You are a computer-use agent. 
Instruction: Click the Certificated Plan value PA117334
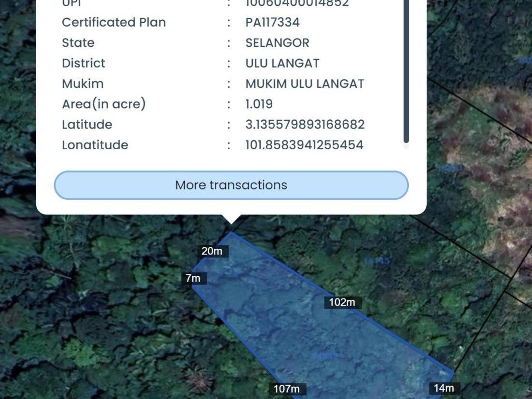click(272, 22)
